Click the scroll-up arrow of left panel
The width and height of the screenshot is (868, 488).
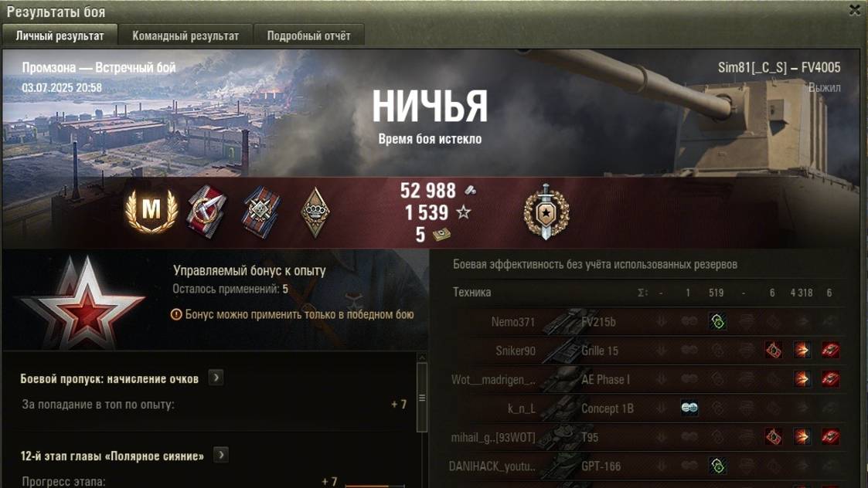click(x=422, y=358)
